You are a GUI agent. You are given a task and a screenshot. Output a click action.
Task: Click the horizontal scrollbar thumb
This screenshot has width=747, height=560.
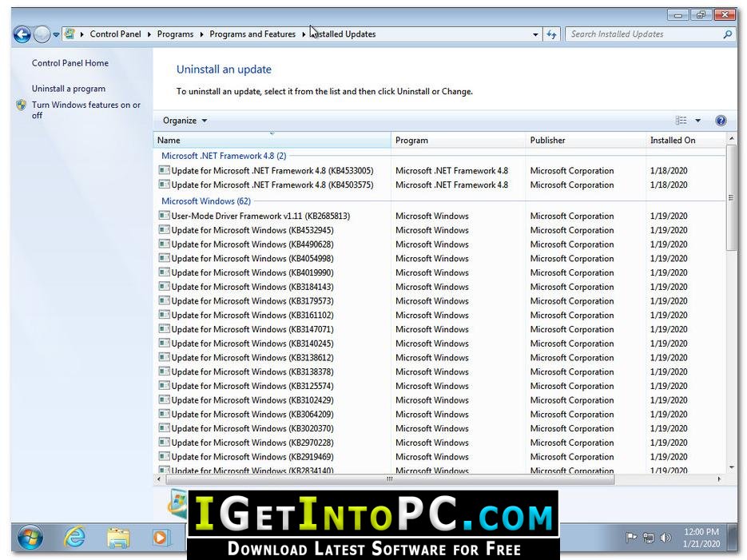390,479
